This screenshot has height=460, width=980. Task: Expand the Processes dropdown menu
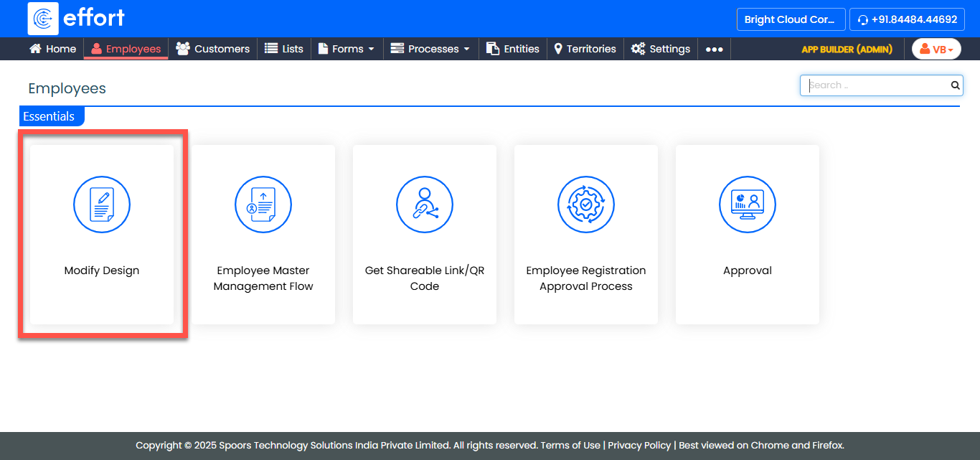point(430,49)
